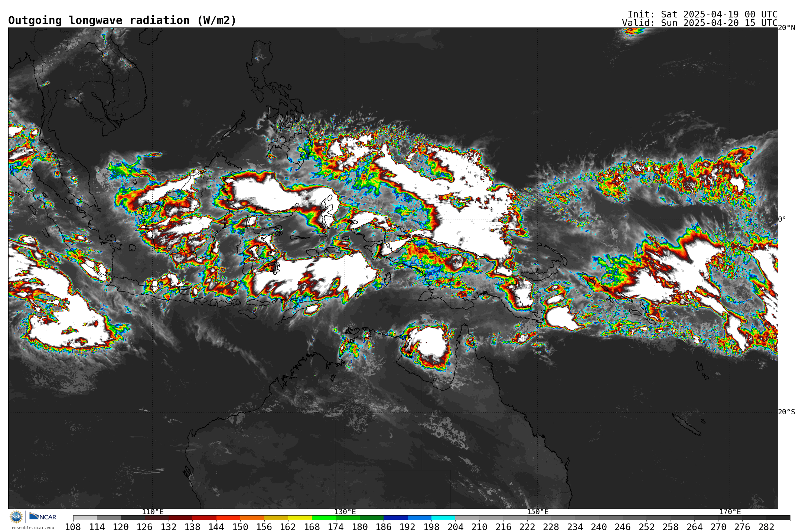802x532 pixels.
Task: Pick the light gray swatch between 108 and 114
Action: pos(85,518)
